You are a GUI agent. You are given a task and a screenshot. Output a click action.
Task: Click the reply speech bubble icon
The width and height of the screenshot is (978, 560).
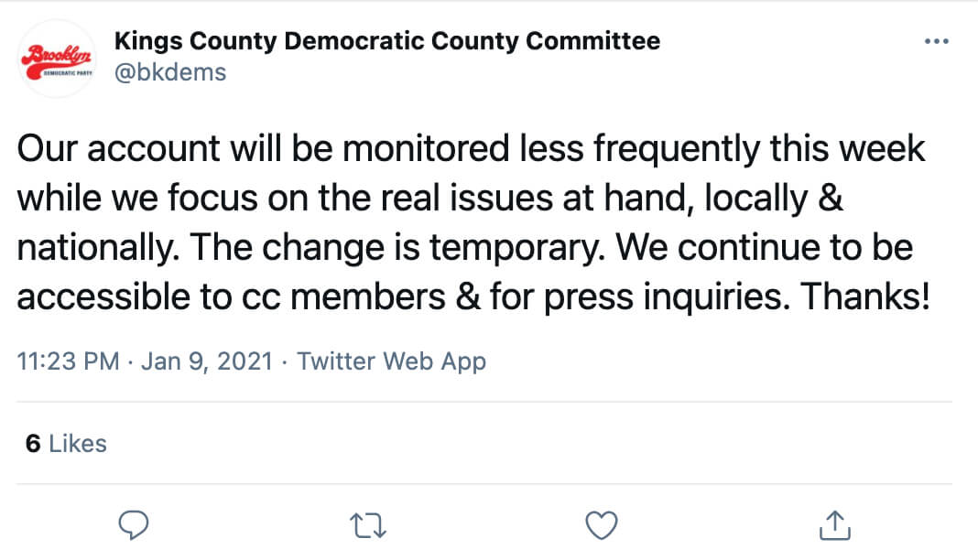pyautogui.click(x=135, y=525)
